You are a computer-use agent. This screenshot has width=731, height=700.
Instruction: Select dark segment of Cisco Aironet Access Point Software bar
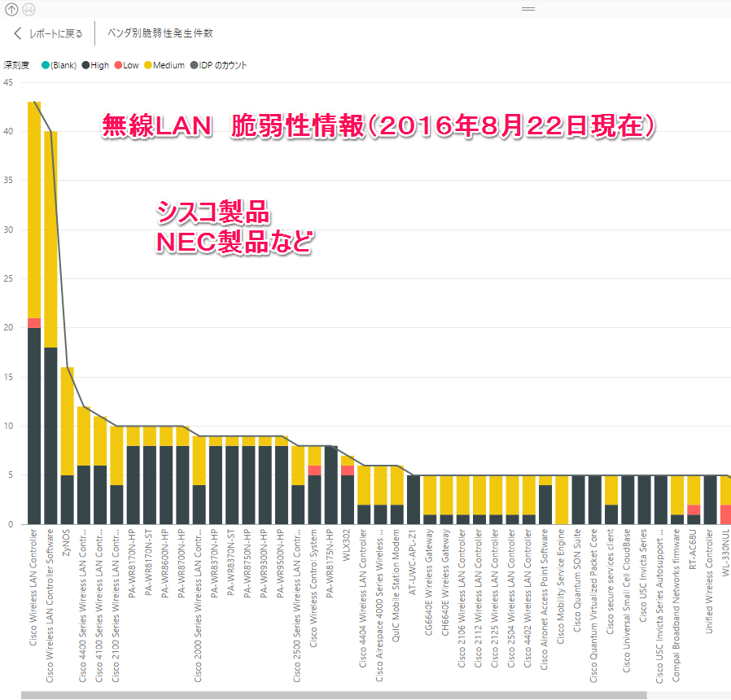click(545, 505)
